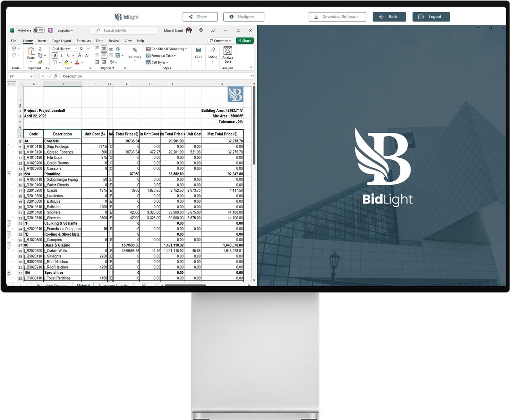The width and height of the screenshot is (510, 420).
Task: Click the horizontal scrollbar thumb
Action: (x=185, y=285)
